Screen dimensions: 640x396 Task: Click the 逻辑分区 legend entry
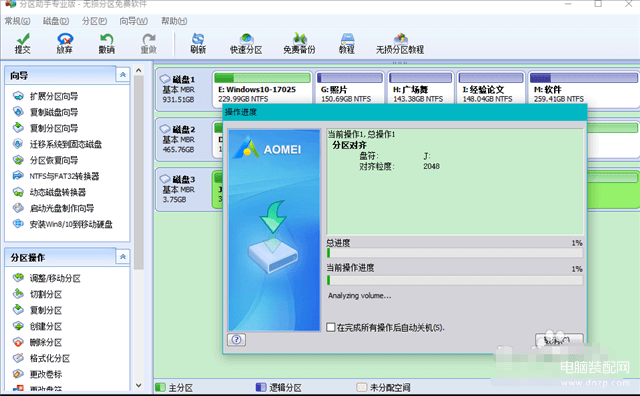(279, 387)
